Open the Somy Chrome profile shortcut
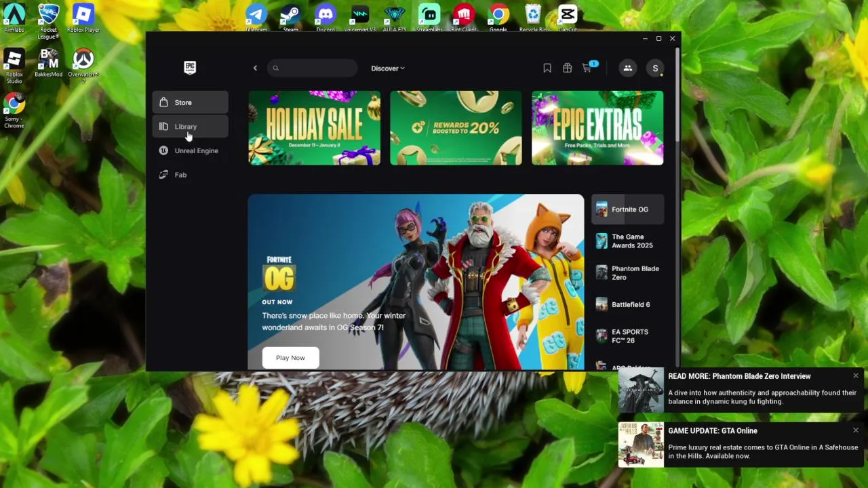The image size is (868, 488). coord(14,111)
